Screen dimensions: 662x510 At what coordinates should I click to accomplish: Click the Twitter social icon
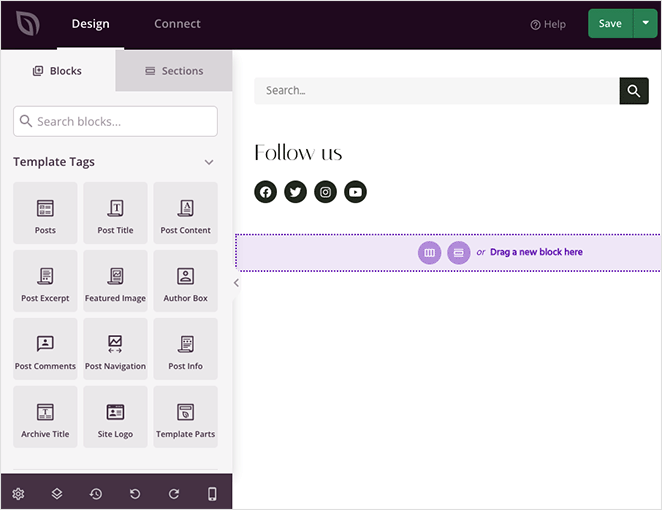coord(296,192)
